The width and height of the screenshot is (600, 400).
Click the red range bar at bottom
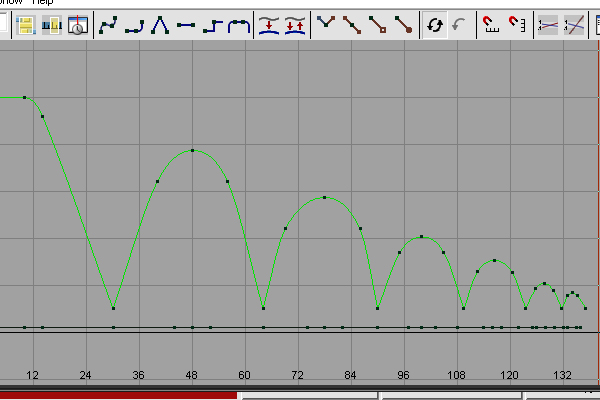[x=119, y=396]
